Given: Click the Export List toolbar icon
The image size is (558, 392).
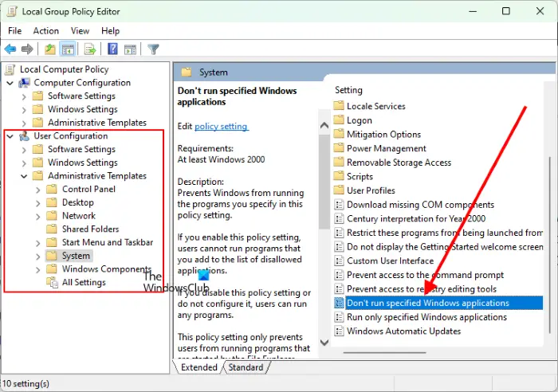Looking at the screenshot, I should pos(90,49).
